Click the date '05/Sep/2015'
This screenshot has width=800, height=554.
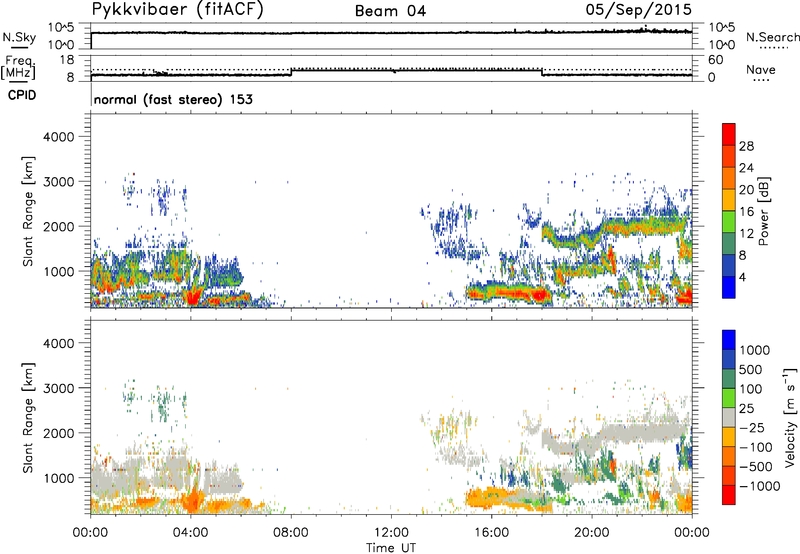tap(638, 10)
